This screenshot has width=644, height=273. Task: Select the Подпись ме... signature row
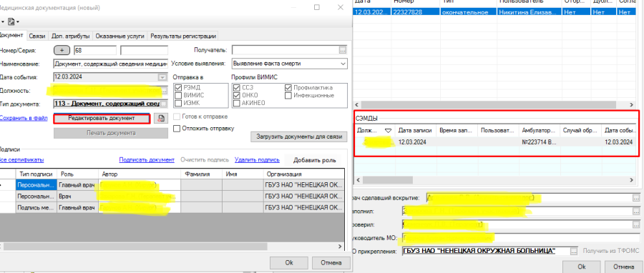pos(172,208)
